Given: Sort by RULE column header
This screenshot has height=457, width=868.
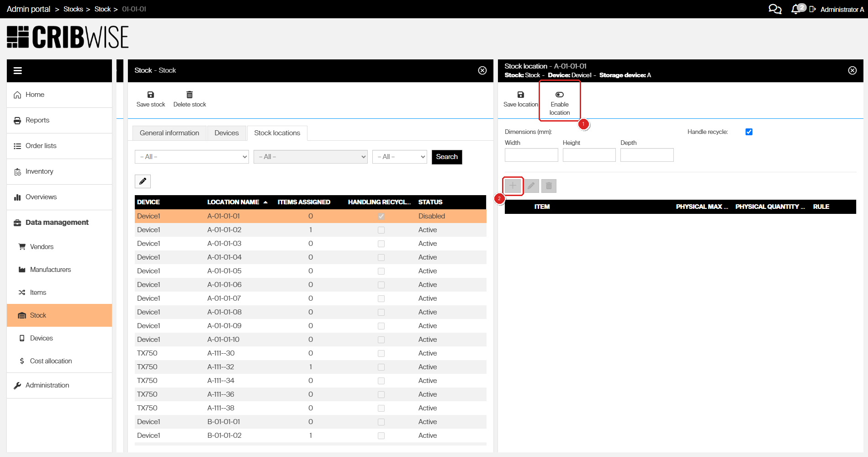Looking at the screenshot, I should (x=821, y=207).
